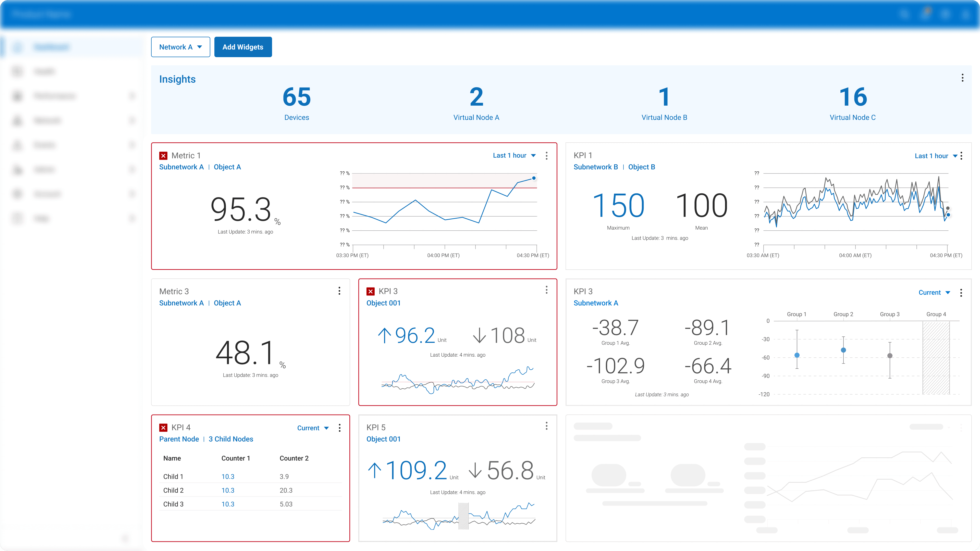Open the Metric 1 widget options menu
This screenshot has width=980, height=551.
click(547, 156)
